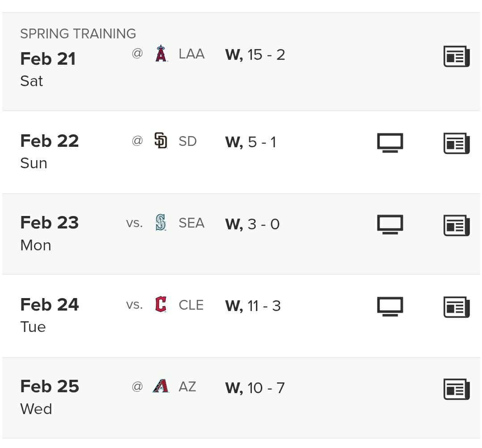Open the W, 5 - 1 score link
This screenshot has height=448, width=482.
[251, 142]
